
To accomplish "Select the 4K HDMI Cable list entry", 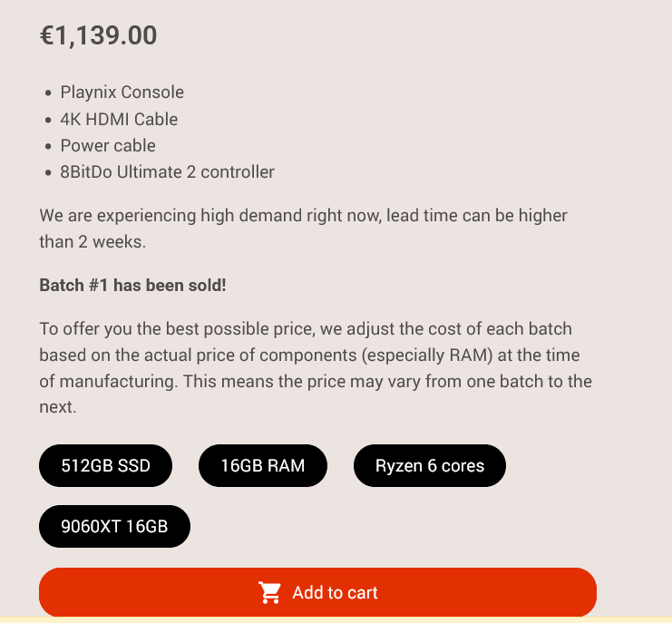I will [x=119, y=119].
